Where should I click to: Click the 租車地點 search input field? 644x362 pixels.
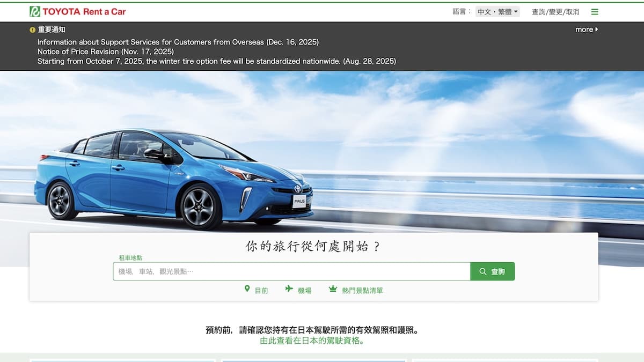tap(291, 271)
